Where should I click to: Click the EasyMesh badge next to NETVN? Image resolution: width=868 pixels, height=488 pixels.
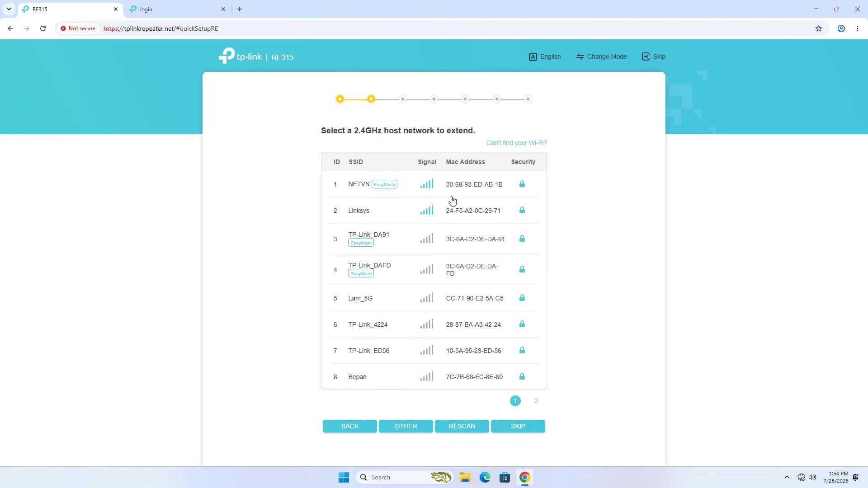[384, 184]
